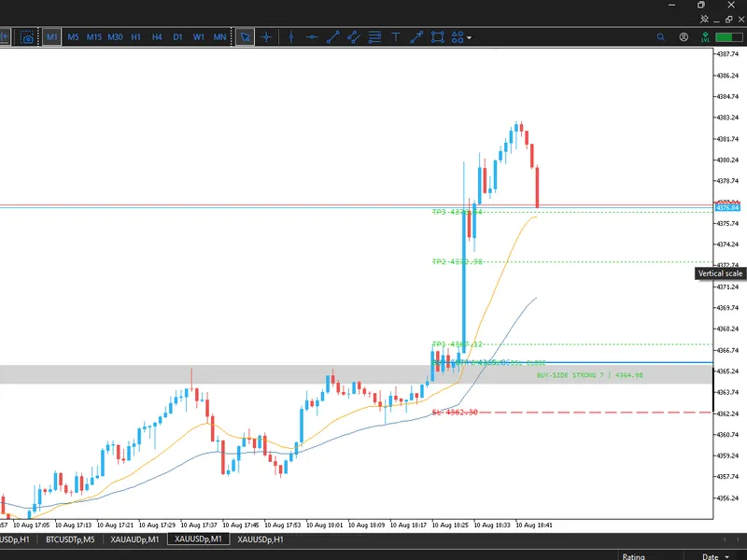The width and height of the screenshot is (747, 560).
Task: Select the equidistant channel tool
Action: [354, 37]
